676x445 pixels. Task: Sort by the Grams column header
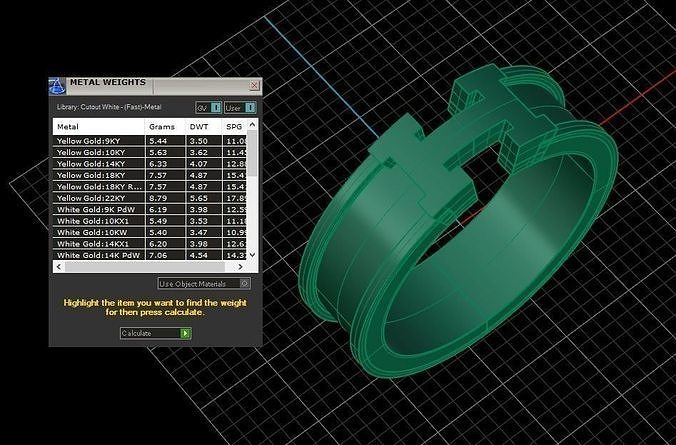point(165,127)
